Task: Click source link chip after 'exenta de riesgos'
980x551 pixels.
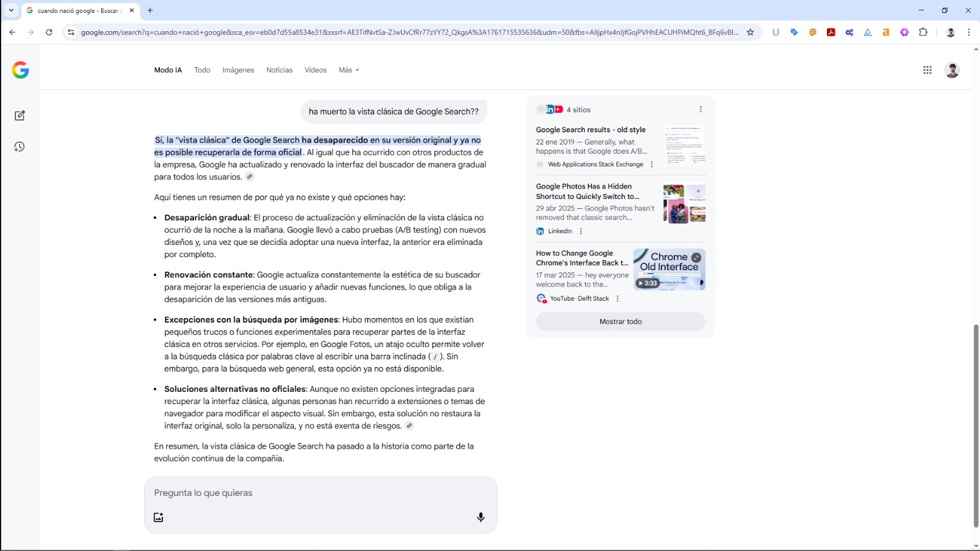Action: pos(410,426)
